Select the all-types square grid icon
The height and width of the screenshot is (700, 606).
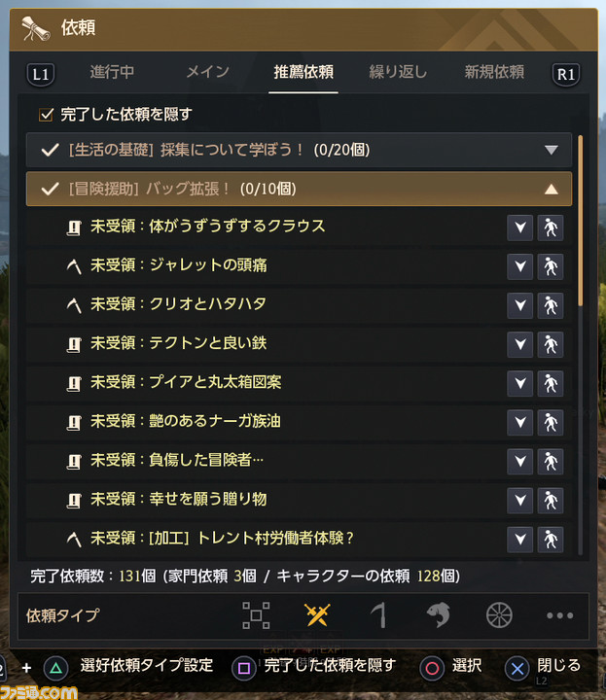coord(256,615)
